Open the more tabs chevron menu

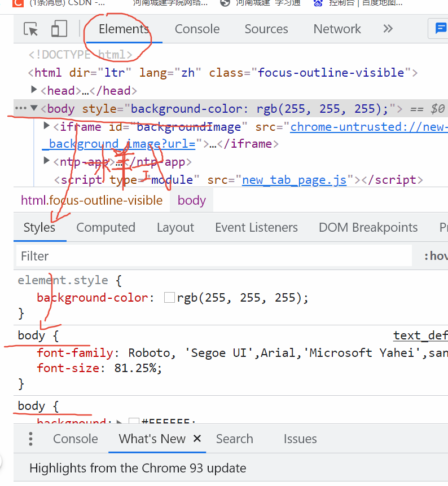pyautogui.click(x=388, y=29)
